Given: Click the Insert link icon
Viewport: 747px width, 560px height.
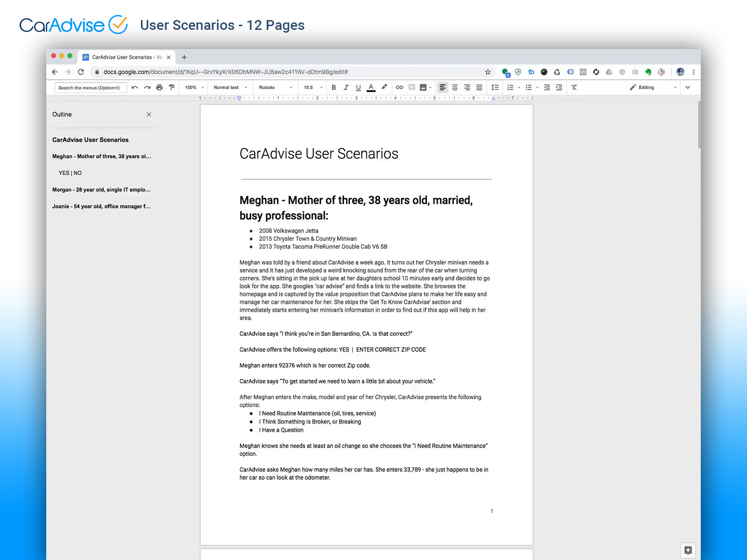Looking at the screenshot, I should 400,87.
